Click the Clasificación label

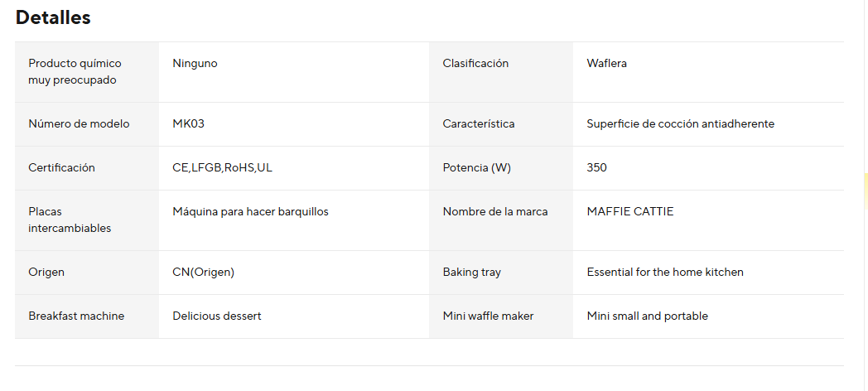tap(475, 64)
